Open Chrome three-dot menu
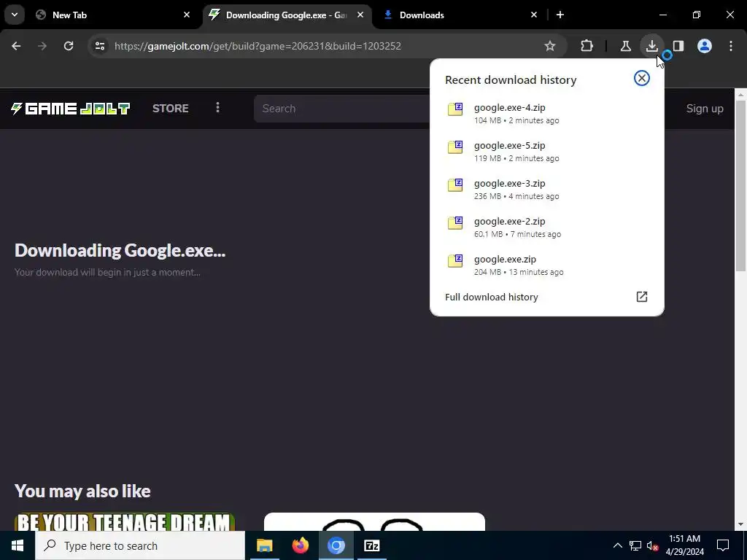Viewport: 747px width, 560px height. tap(731, 46)
